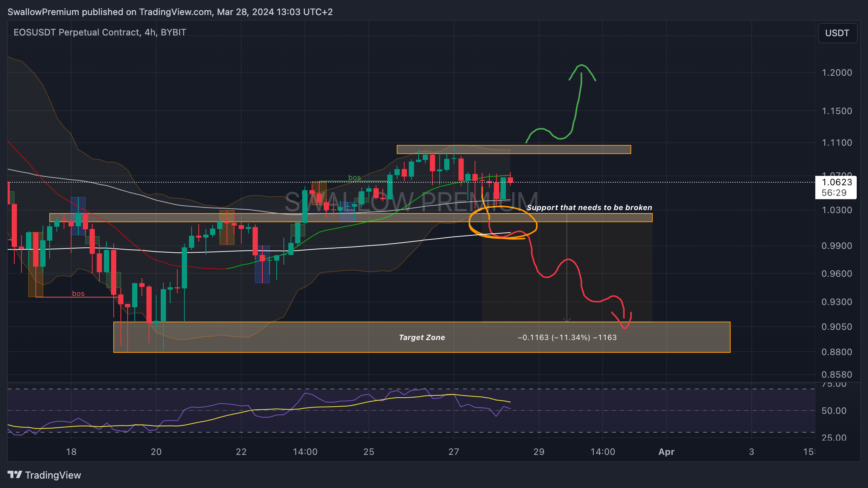Click the 0.8580 price axis label

click(837, 375)
